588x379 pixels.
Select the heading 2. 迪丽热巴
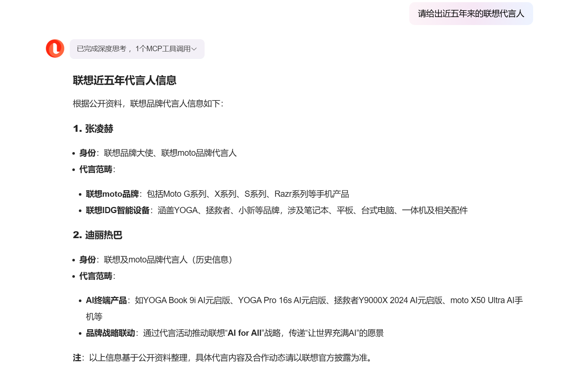[x=98, y=235]
